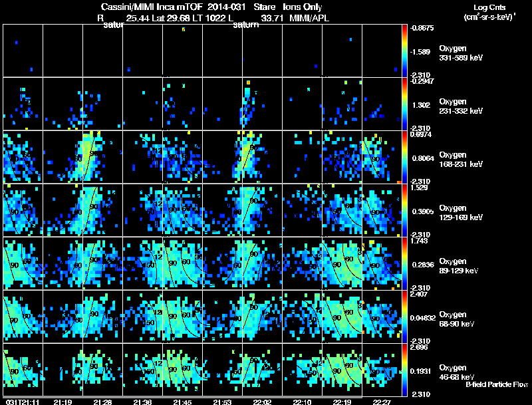
Task: Click the 'Lat 29.68' readout in the header
Action: [x=171, y=19]
